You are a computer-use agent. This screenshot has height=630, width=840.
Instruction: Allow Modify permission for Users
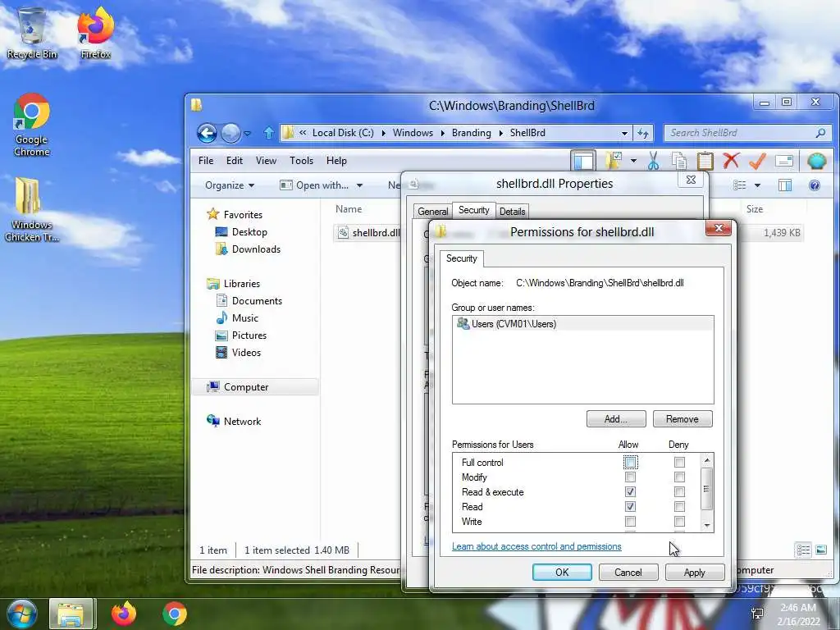point(630,477)
